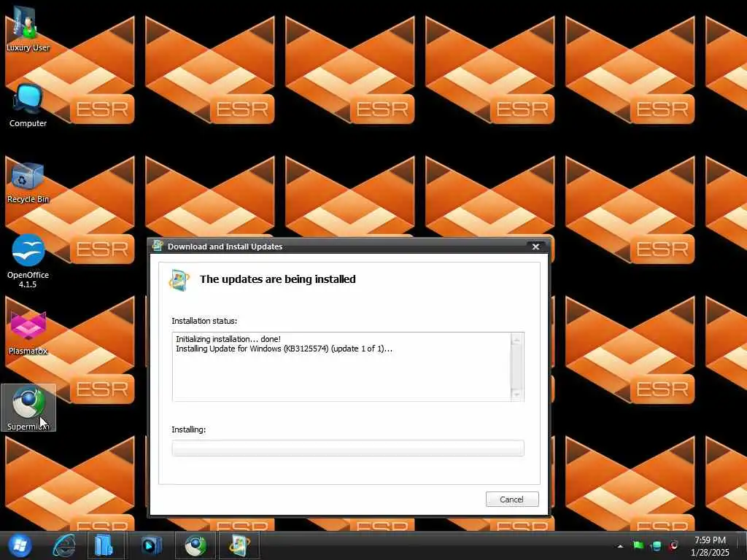
Task: Select the Recycle Bin icon
Action: point(28,183)
